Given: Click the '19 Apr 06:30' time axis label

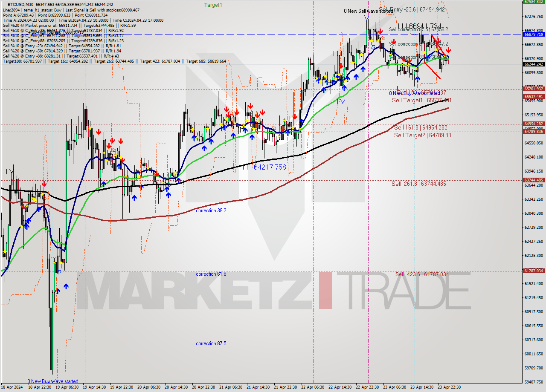Looking at the screenshot, I should [x=67, y=387].
